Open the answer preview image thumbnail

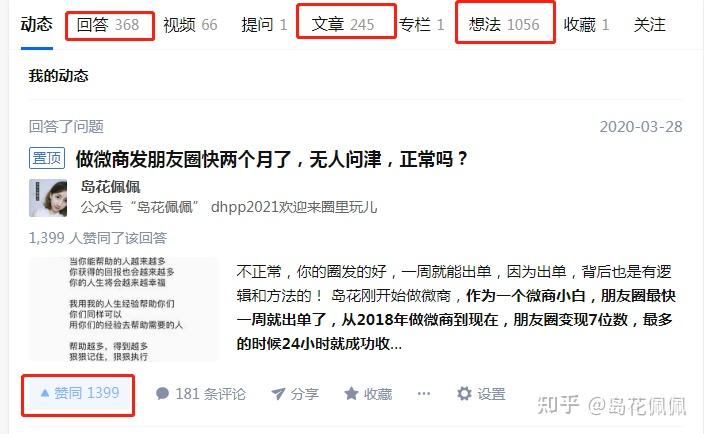coord(124,309)
